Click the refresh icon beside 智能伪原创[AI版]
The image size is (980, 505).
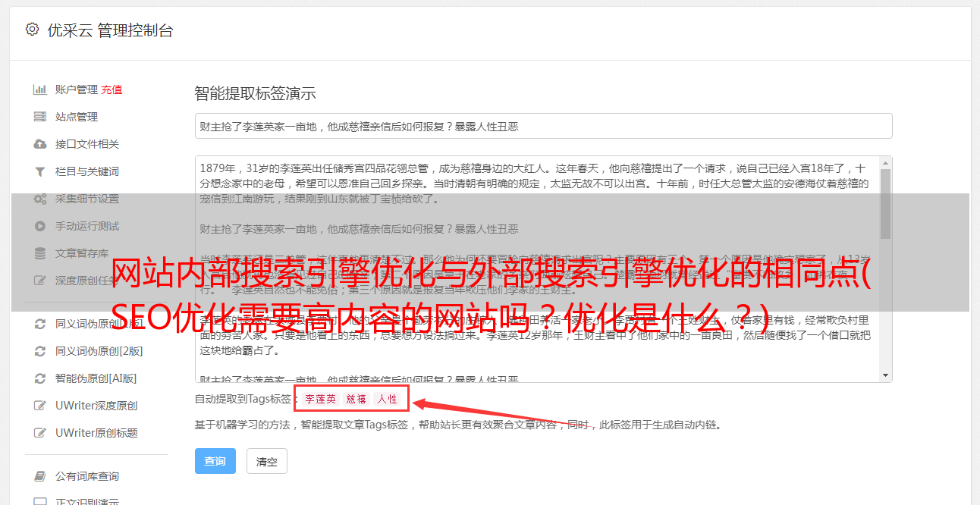point(40,378)
